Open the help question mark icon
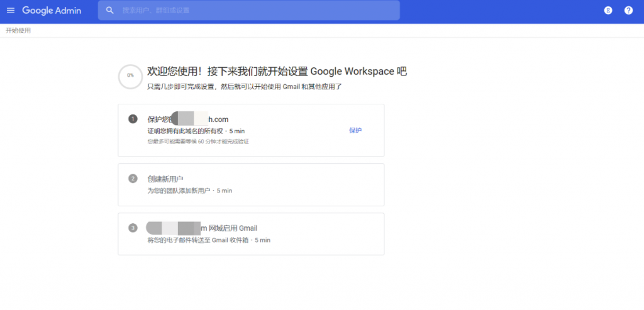644x310 pixels. tap(628, 11)
